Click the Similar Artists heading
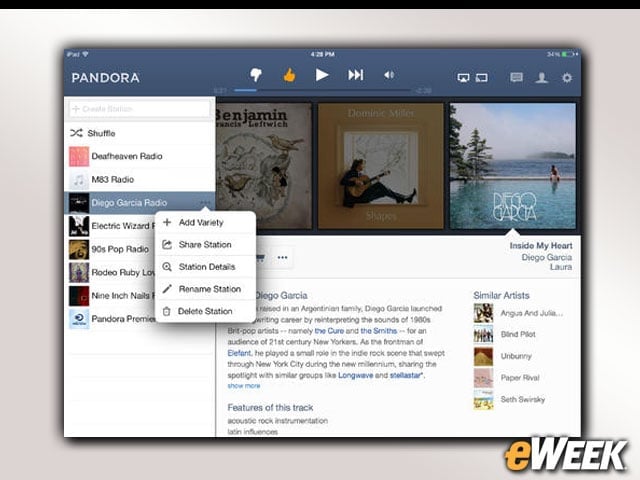Viewport: 640px width, 480px height. pyautogui.click(x=501, y=295)
